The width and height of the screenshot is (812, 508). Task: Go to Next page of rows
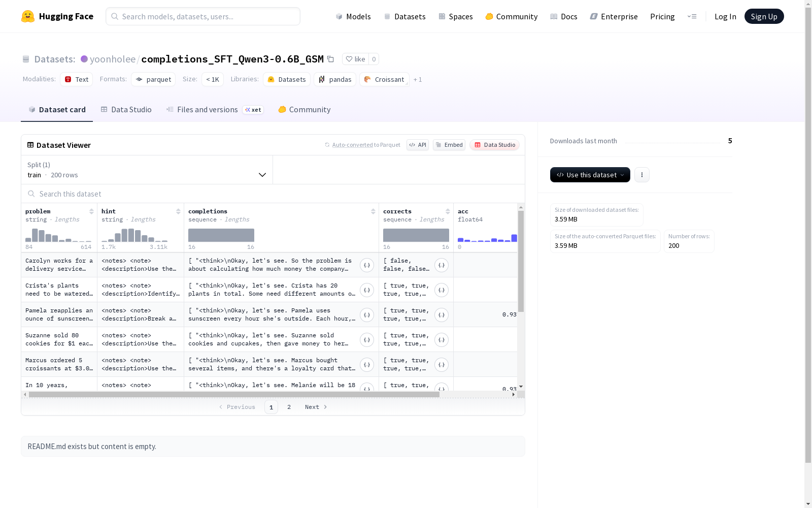pos(316,407)
